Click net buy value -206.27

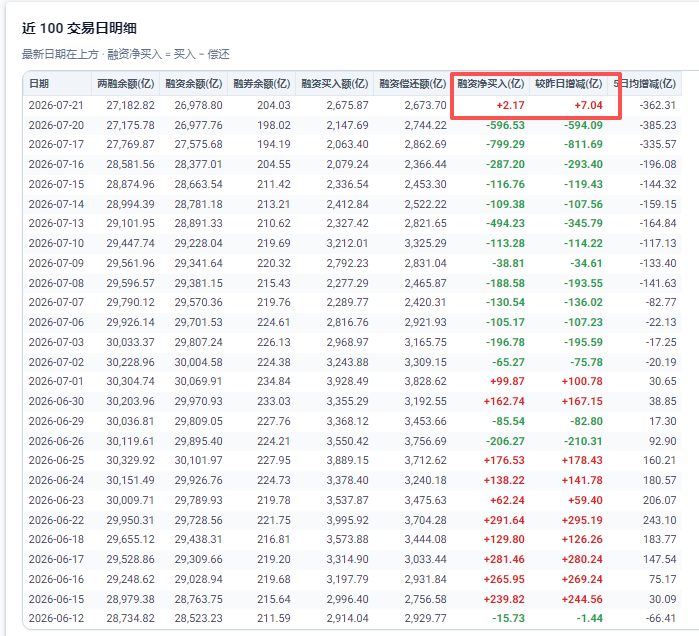coord(506,442)
